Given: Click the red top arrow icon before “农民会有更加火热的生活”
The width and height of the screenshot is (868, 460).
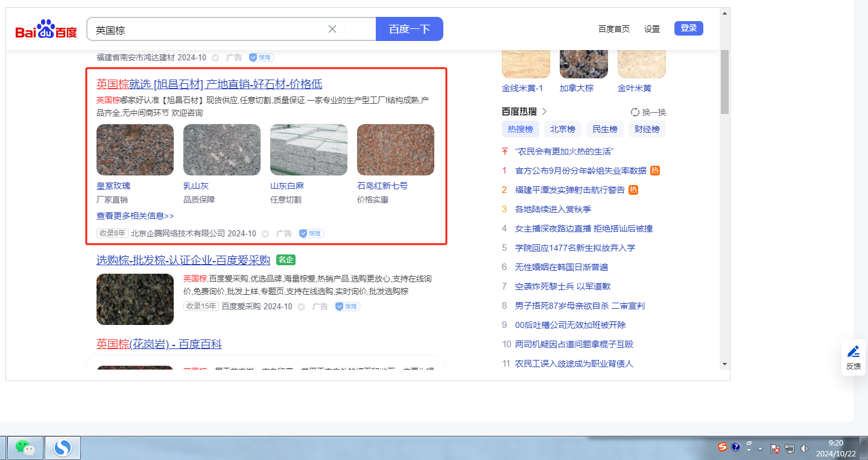Looking at the screenshot, I should tap(505, 151).
